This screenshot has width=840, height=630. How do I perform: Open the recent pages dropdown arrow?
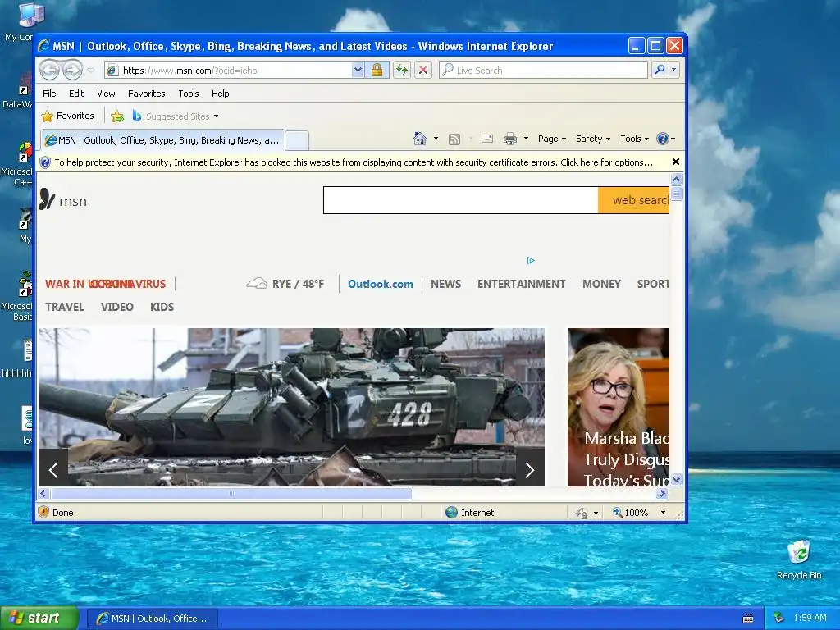click(90, 71)
